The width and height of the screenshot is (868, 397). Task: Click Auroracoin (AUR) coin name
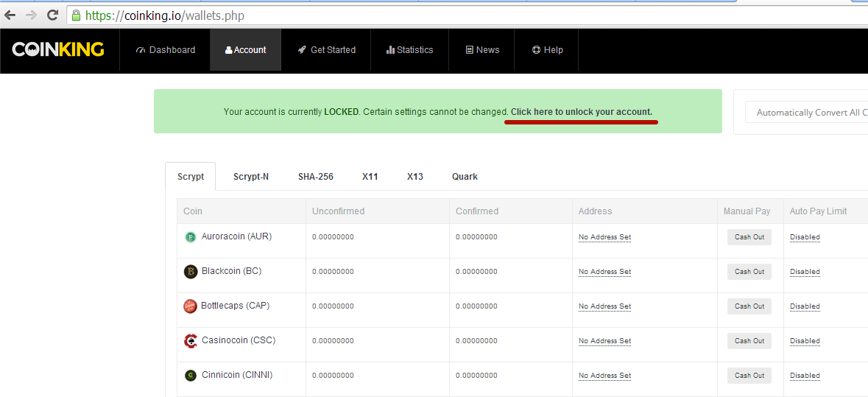click(237, 236)
